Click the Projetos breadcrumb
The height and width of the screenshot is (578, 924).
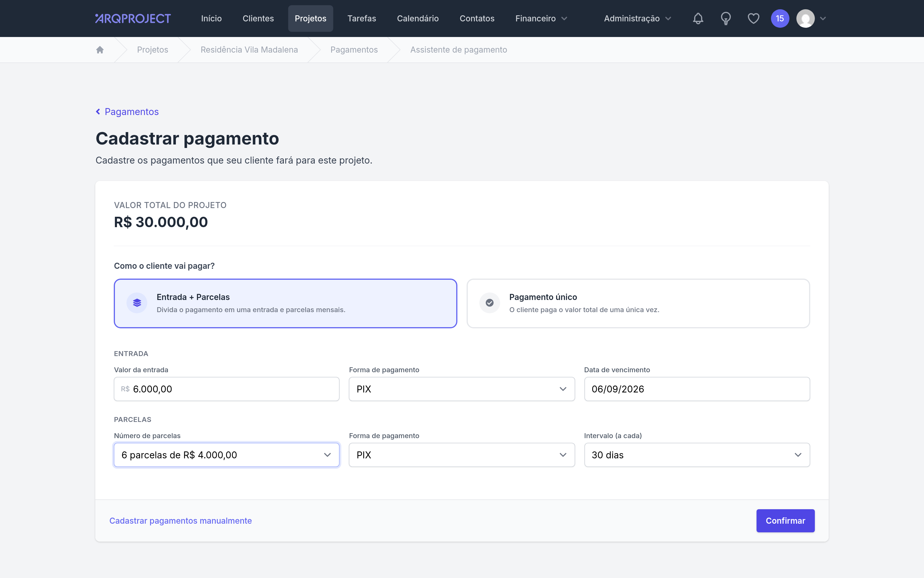(152, 50)
